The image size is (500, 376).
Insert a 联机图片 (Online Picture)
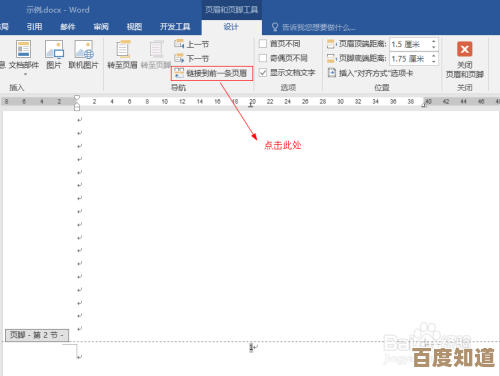(84, 55)
